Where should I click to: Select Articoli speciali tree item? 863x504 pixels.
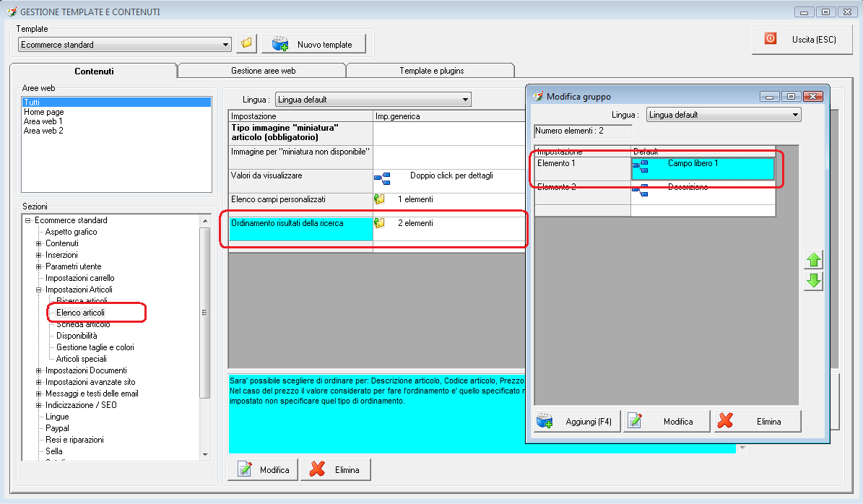click(82, 359)
